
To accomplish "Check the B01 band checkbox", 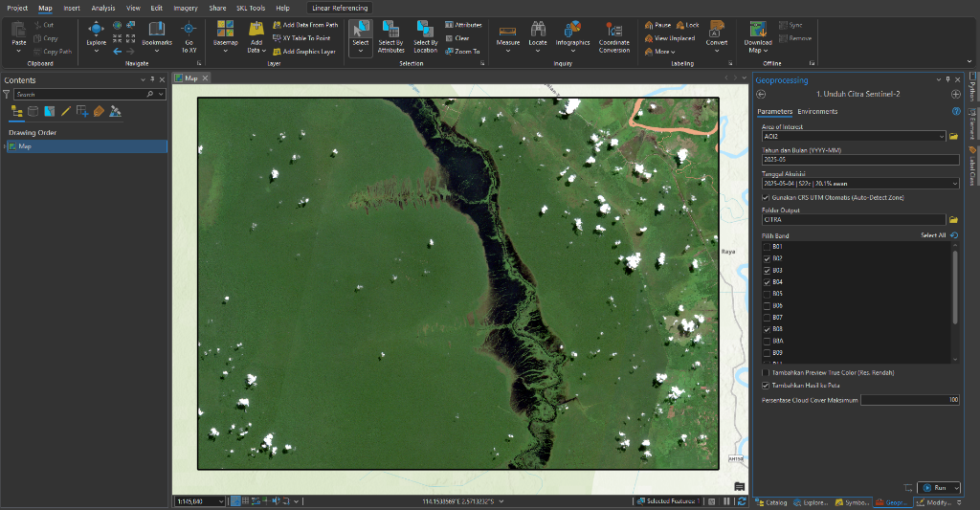I will click(767, 247).
